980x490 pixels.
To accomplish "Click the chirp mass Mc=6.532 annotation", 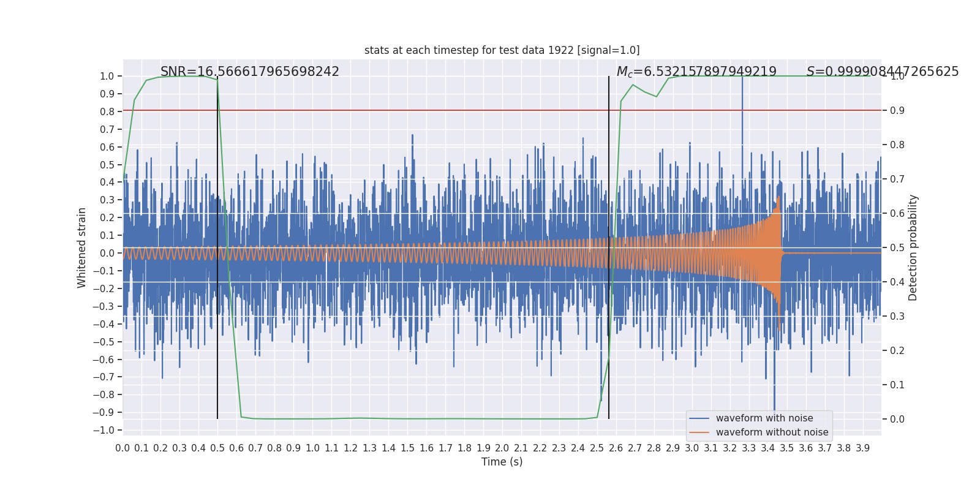I will pyautogui.click(x=696, y=72).
